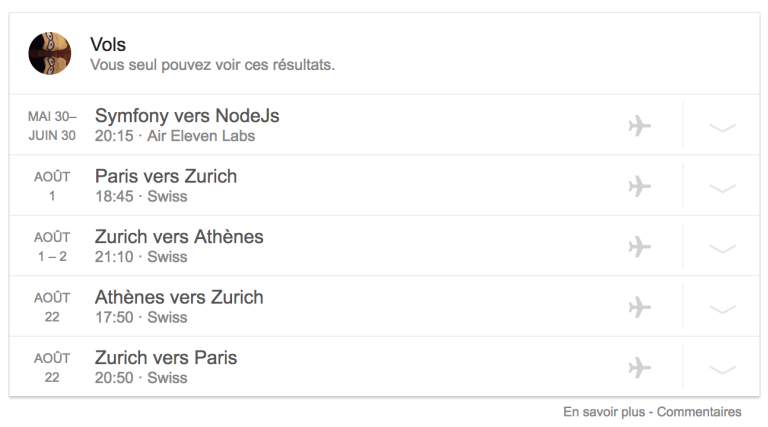The height and width of the screenshot is (427, 768).
Task: Click airplane icon on Athènes vers Zurich row
Action: [x=640, y=307]
